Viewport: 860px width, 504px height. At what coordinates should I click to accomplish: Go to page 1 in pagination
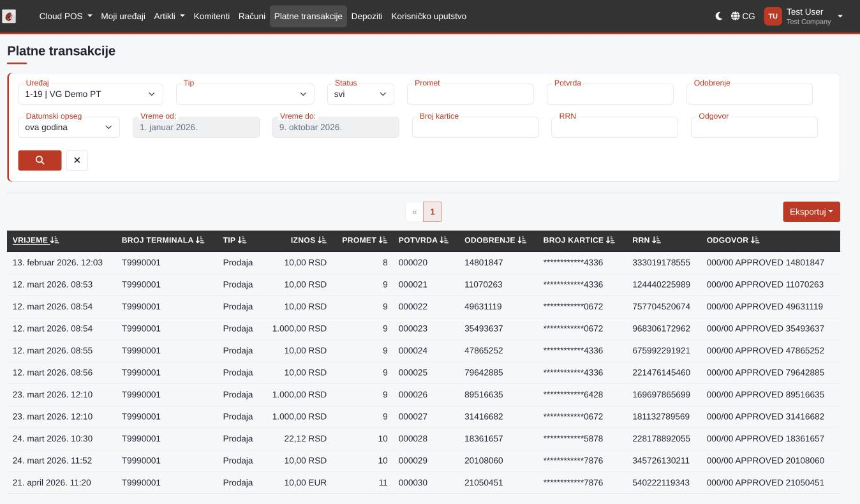pos(433,212)
